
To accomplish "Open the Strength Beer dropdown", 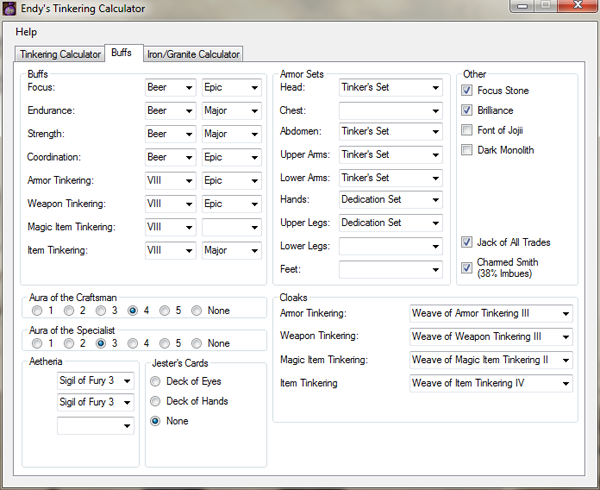I will [170, 134].
